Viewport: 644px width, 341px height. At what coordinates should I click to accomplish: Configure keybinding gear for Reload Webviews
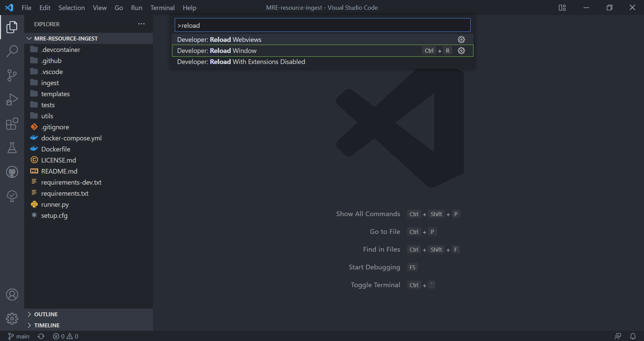[461, 39]
